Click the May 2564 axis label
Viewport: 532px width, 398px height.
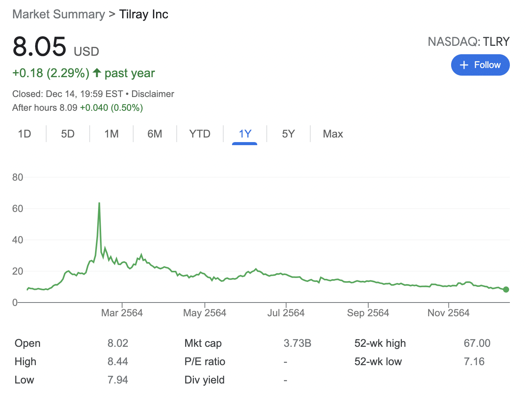[x=205, y=313]
